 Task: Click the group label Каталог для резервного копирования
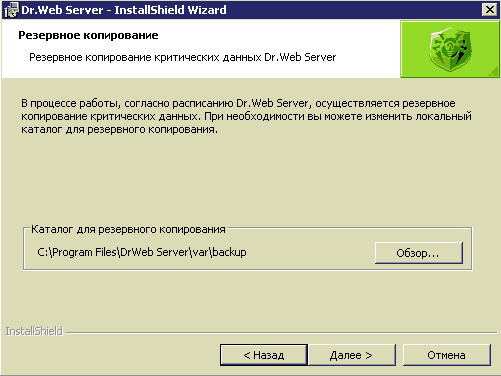click(x=128, y=229)
